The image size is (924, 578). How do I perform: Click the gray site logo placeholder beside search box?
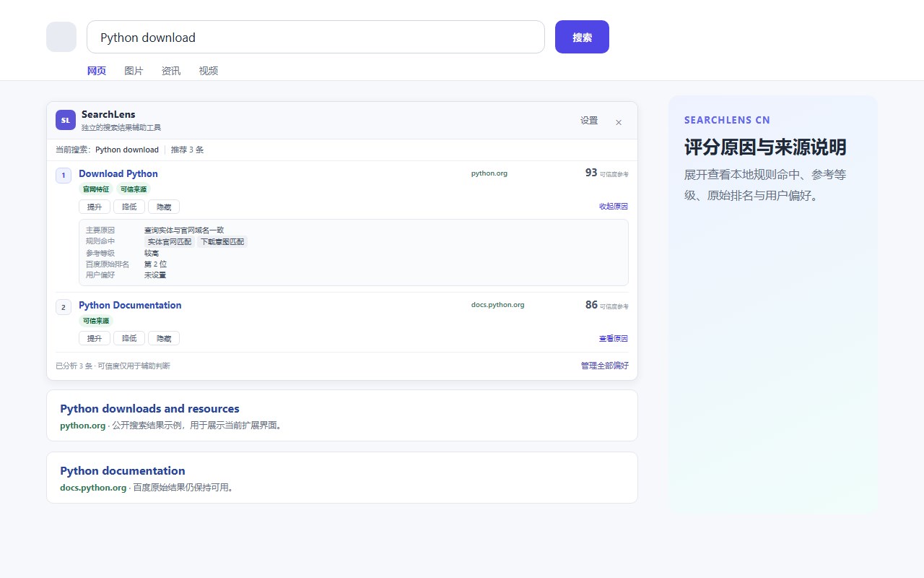tap(61, 37)
